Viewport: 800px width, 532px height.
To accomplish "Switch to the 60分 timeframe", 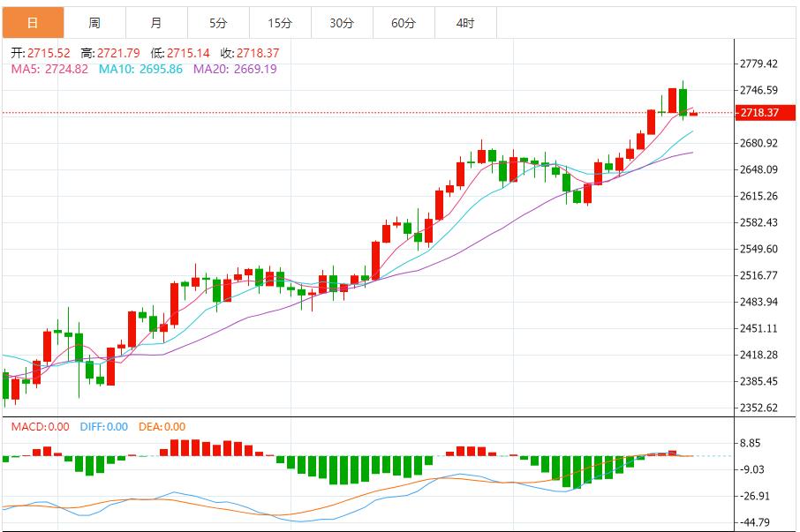I will point(404,23).
